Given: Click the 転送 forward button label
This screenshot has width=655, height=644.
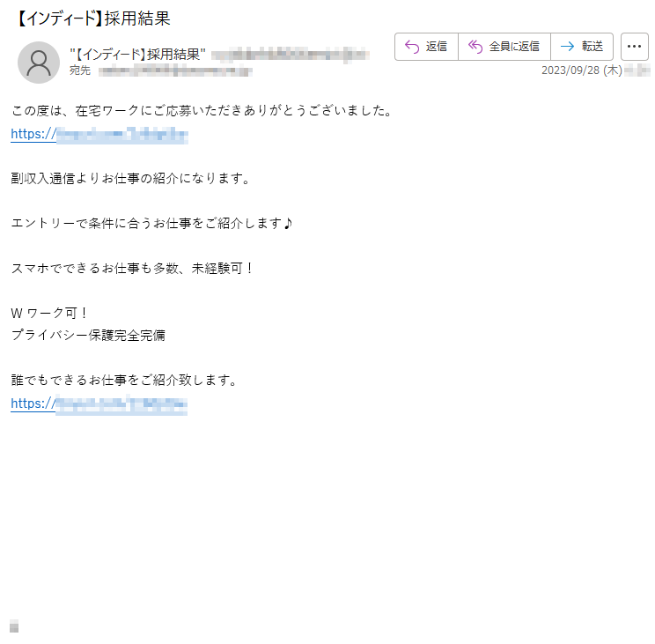Looking at the screenshot, I should point(592,47).
